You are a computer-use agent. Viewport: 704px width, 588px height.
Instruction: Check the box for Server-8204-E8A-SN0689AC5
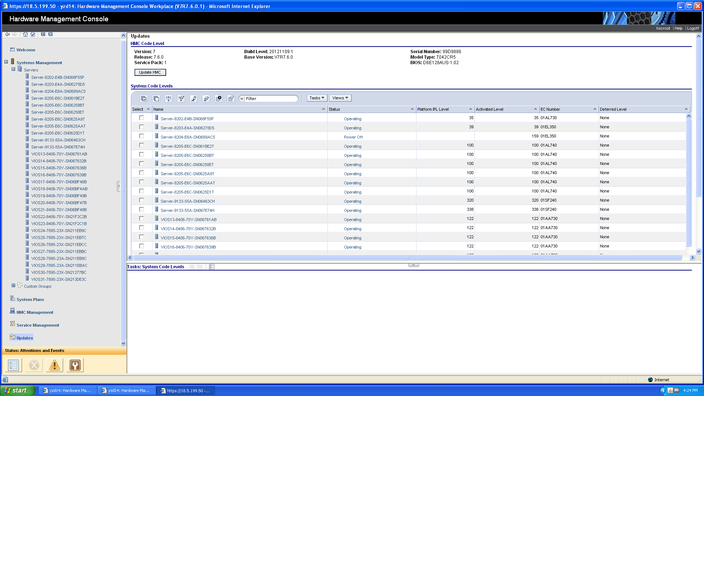click(142, 136)
